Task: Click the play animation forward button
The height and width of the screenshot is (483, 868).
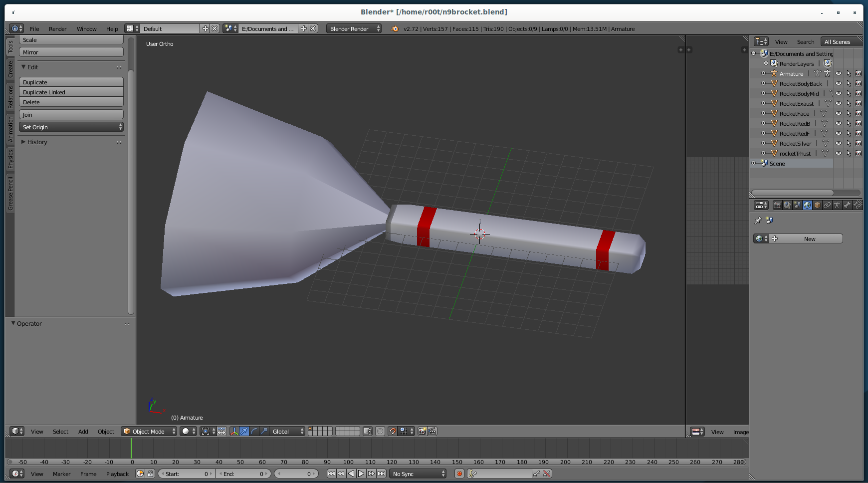Action: (x=361, y=474)
